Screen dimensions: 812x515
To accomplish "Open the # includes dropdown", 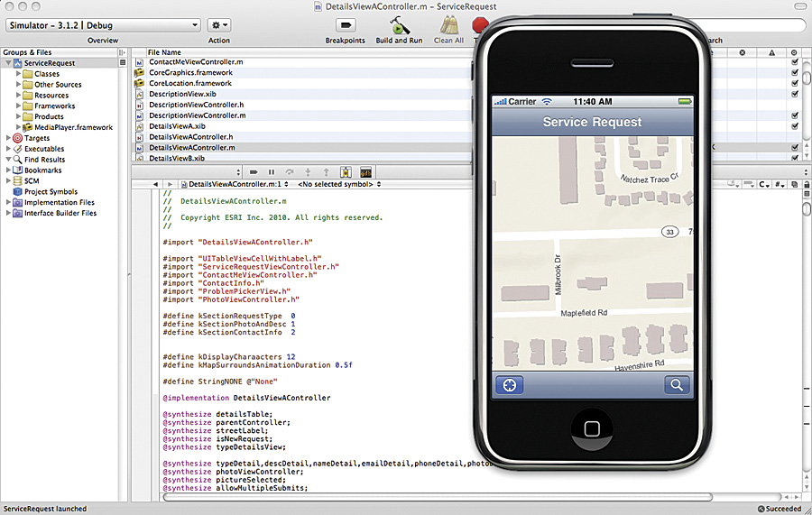I will 780,184.
